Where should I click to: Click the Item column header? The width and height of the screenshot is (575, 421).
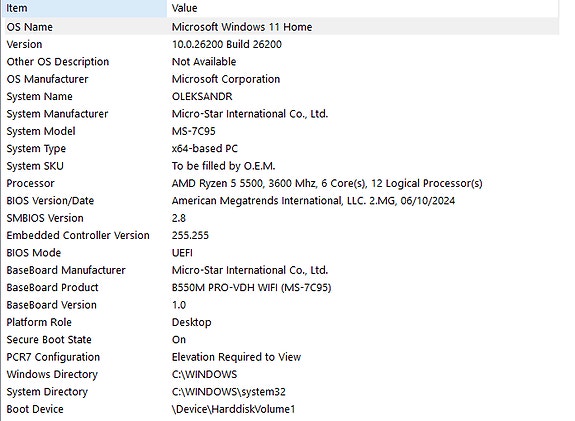[85, 8]
